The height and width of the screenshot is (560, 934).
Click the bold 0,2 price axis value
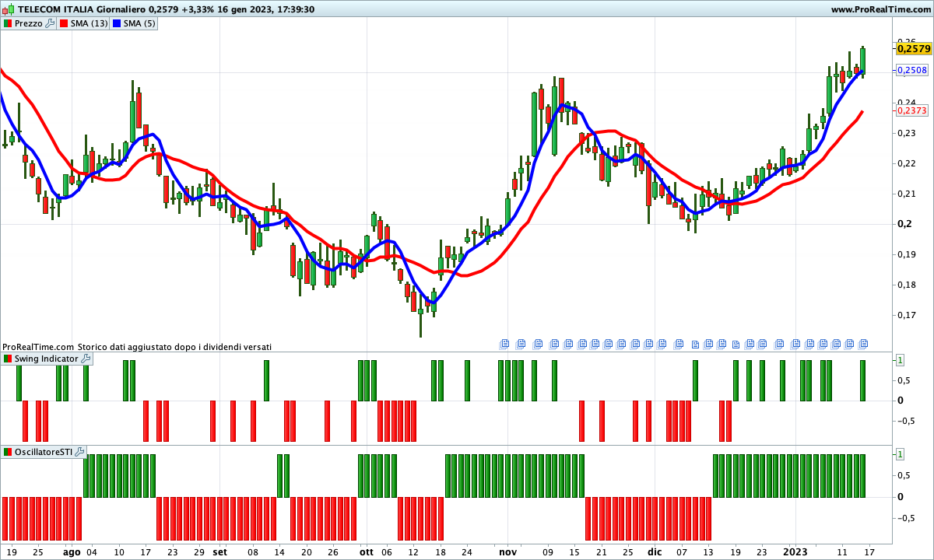pos(905,224)
